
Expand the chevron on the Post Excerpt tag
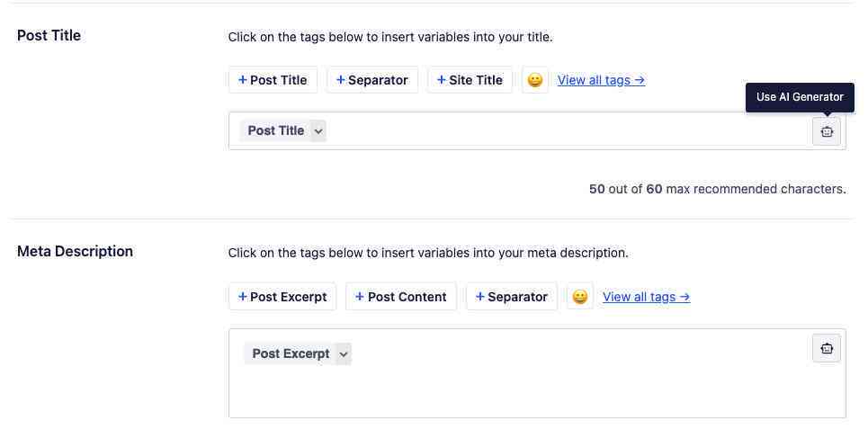(344, 353)
